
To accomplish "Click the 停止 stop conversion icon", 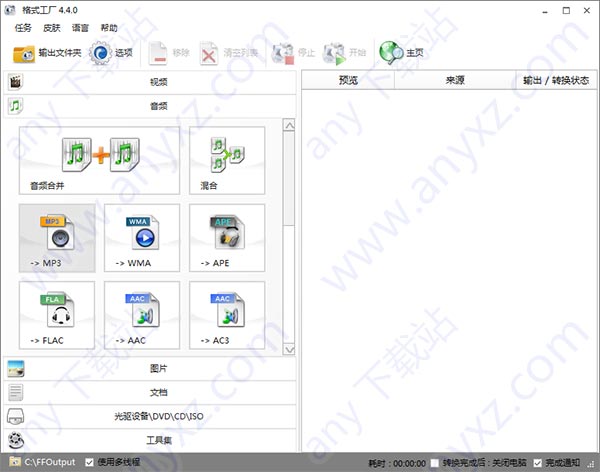I will click(x=283, y=53).
